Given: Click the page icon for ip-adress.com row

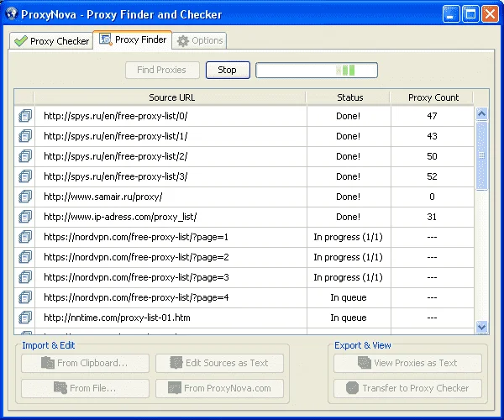Looking at the screenshot, I should [x=25, y=217].
